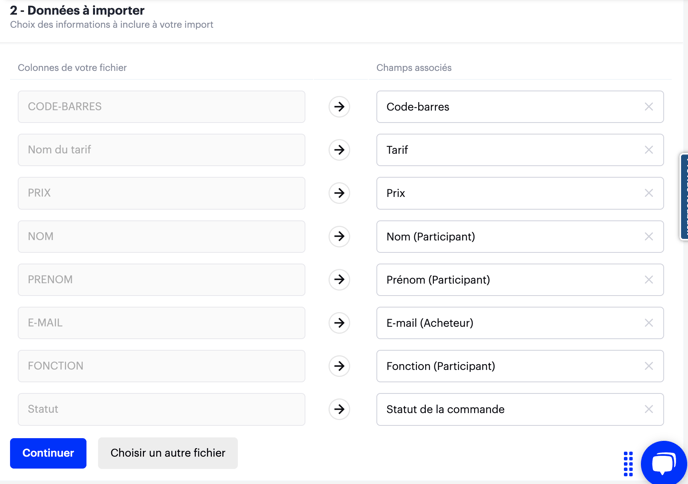Clear the Code-barres associated field
The image size is (688, 484).
pos(649,107)
